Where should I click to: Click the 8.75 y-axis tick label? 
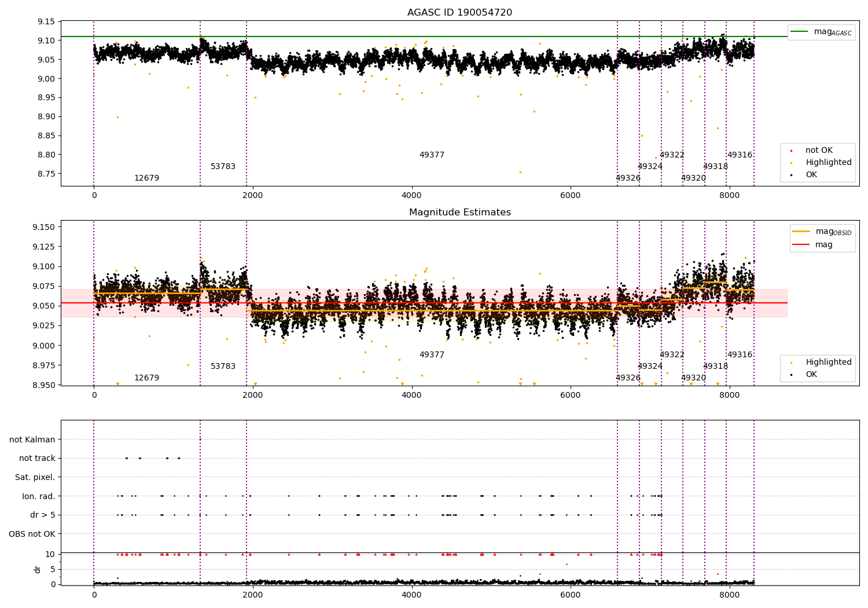[46, 174]
